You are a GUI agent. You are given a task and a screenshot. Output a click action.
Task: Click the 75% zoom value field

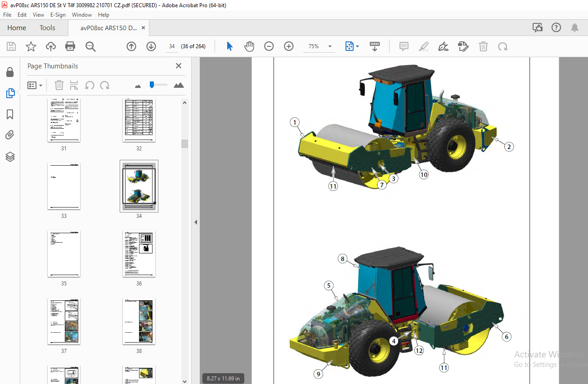(314, 46)
